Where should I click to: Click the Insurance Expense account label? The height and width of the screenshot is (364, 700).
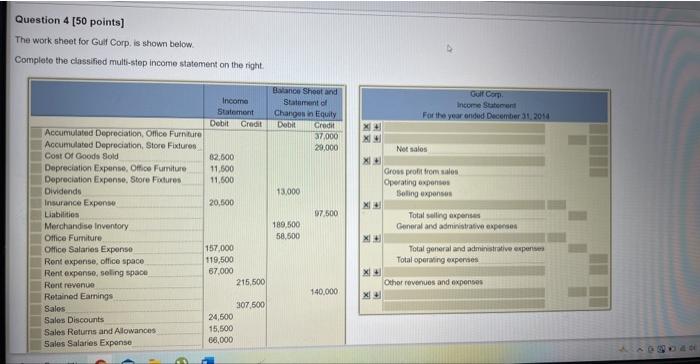click(80, 203)
